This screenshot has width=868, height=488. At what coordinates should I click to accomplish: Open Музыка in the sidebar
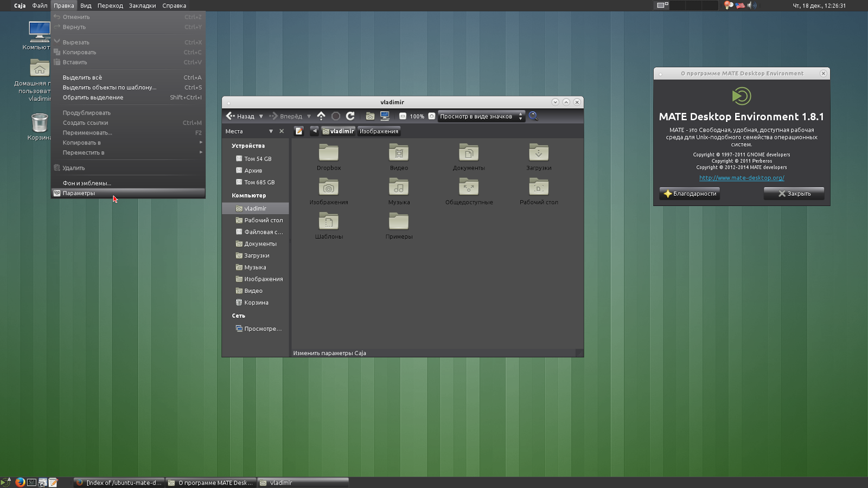(x=255, y=267)
